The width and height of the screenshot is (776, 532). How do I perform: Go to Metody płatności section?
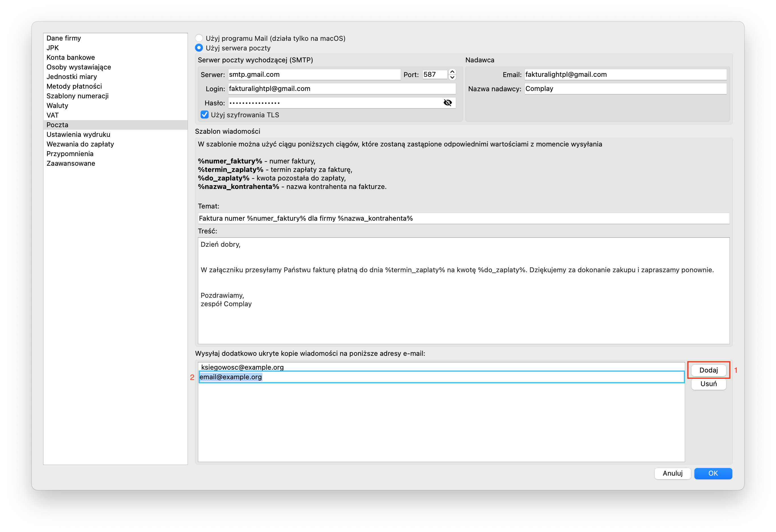(x=115, y=86)
